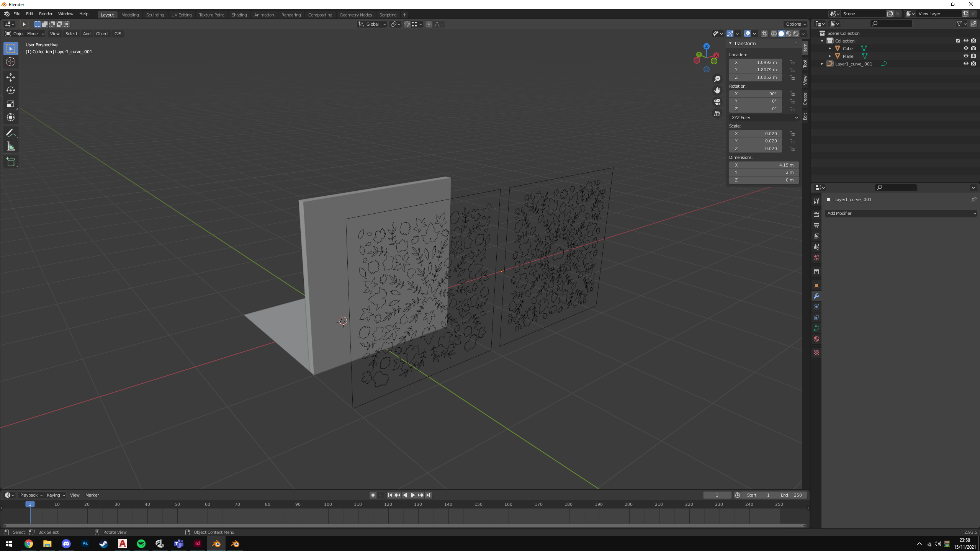The image size is (980, 551).
Task: Drag the timeline frame slider
Action: coord(30,504)
